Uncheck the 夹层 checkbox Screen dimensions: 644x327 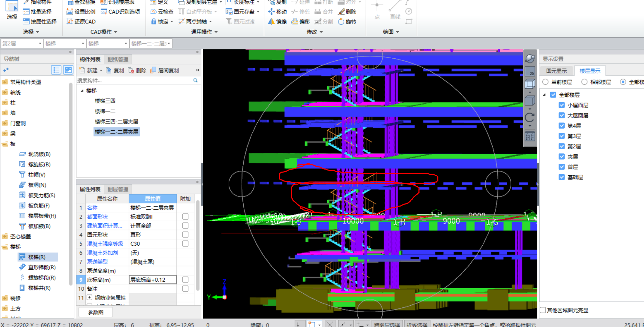point(562,156)
